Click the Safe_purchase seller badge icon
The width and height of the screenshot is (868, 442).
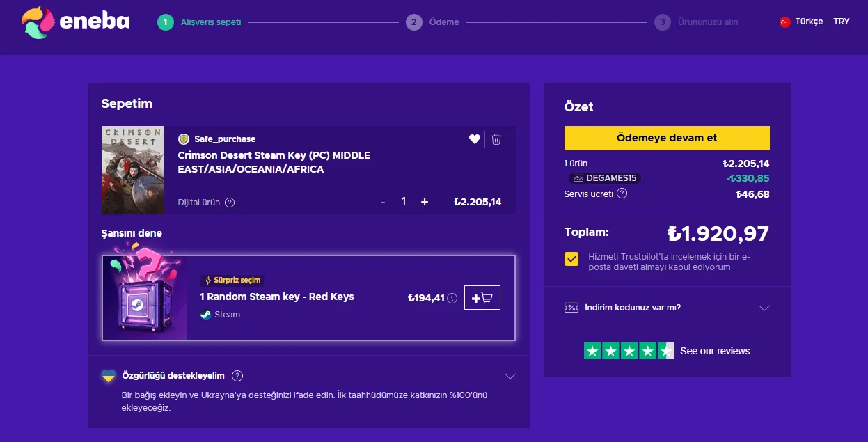184,139
